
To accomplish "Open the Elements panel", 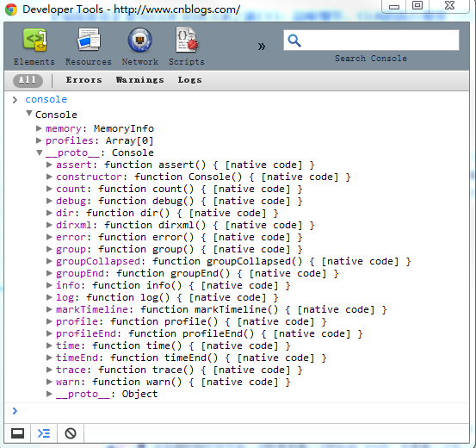I will point(34,47).
